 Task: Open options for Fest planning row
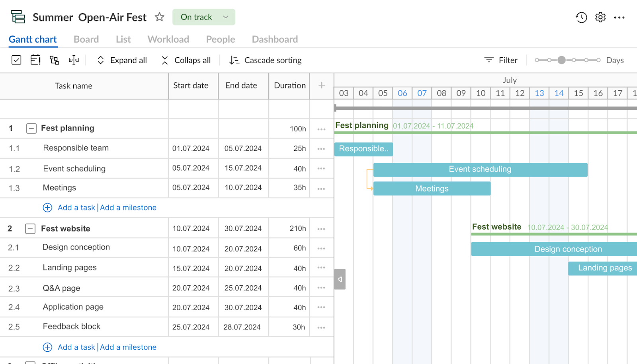[x=321, y=129]
